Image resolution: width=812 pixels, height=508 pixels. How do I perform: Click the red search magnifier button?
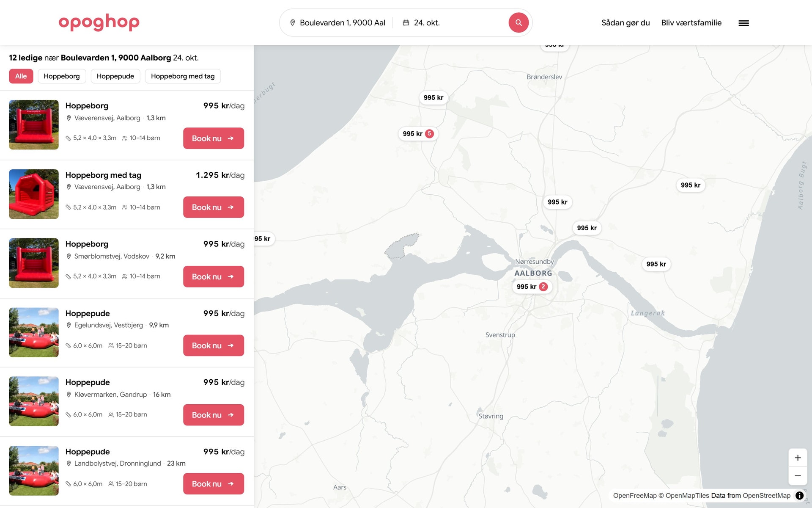tap(518, 22)
